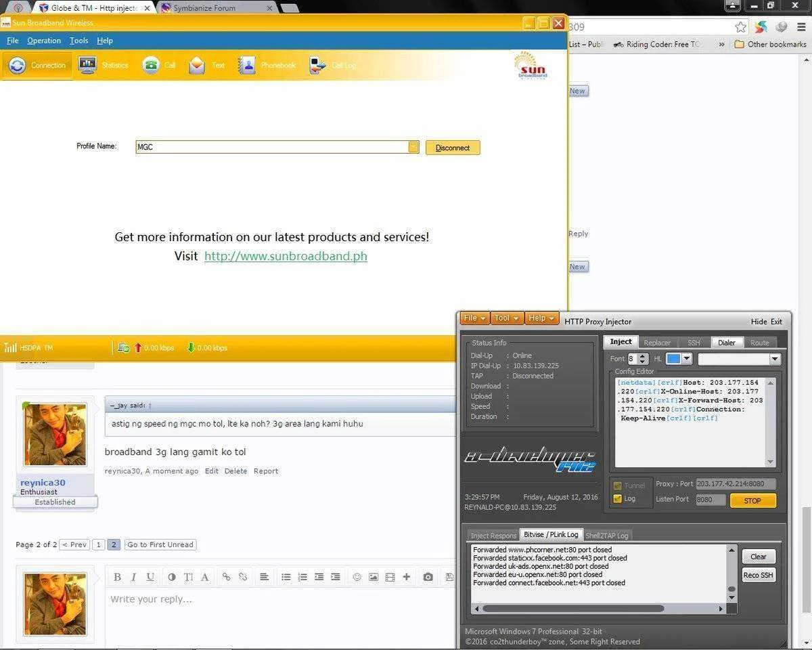Screen dimensions: 812x650
Task: Click Exit in HTTP Proxy Injector
Action: tap(776, 322)
